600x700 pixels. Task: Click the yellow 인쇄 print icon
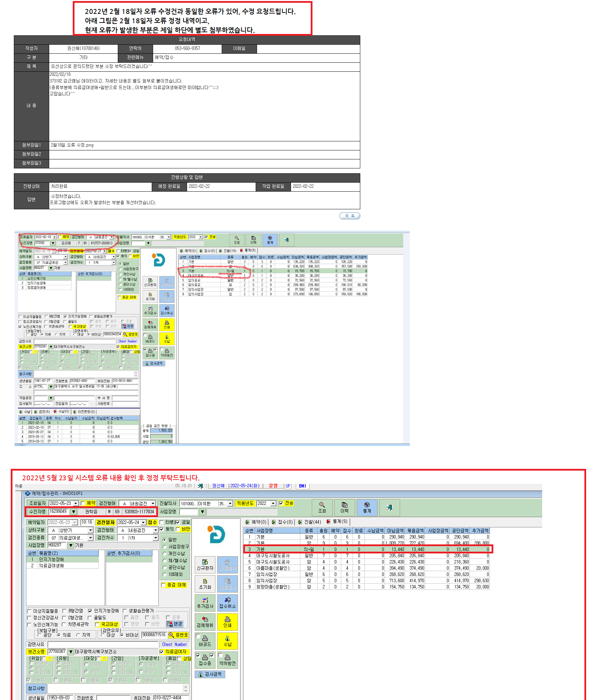tap(228, 622)
